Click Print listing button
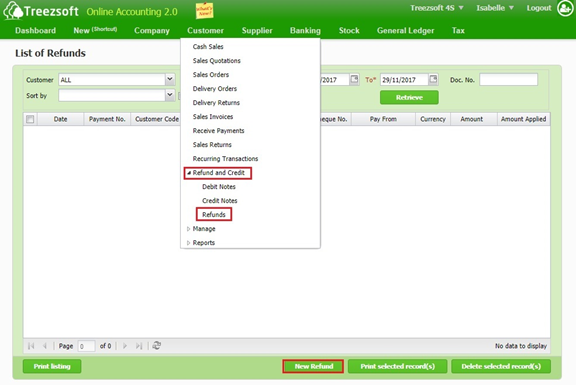This screenshot has width=576, height=385. click(x=52, y=366)
